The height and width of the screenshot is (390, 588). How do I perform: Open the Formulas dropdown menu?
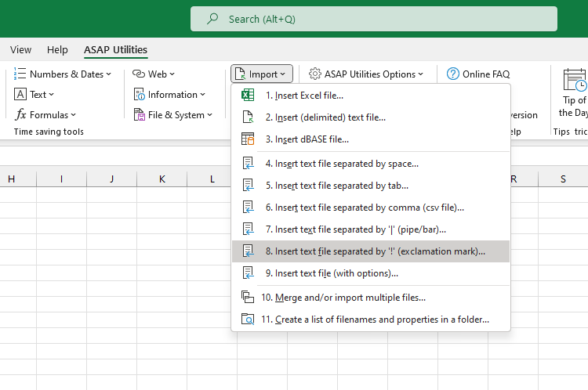coord(73,115)
